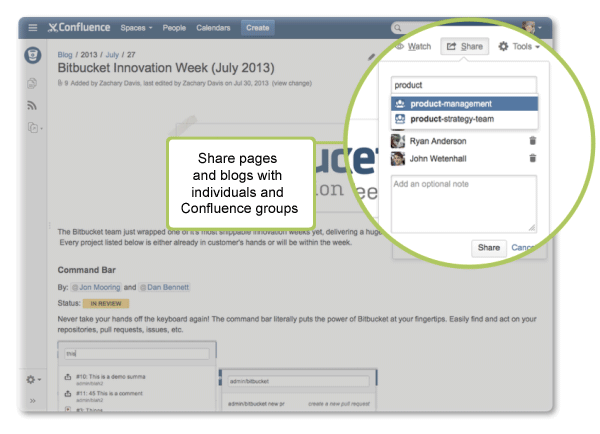Select product-strategy-team group suggestion
The height and width of the screenshot is (434, 600).
click(x=464, y=119)
